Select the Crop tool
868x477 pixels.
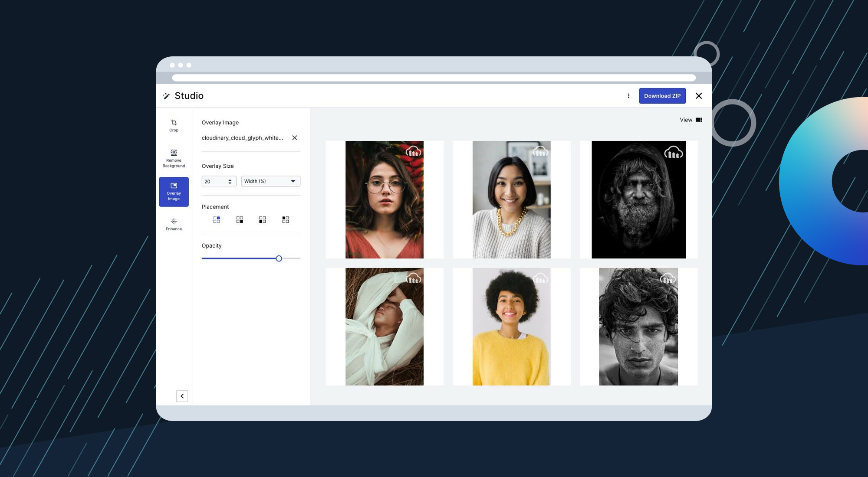click(174, 125)
